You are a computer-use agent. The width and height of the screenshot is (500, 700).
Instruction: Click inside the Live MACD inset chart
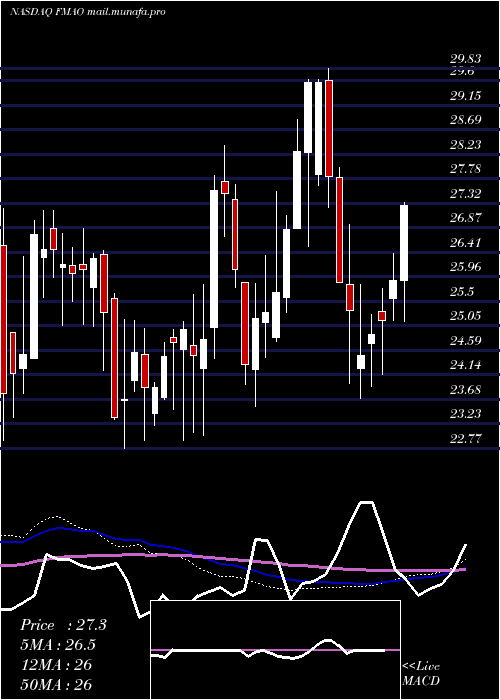pos(275,650)
